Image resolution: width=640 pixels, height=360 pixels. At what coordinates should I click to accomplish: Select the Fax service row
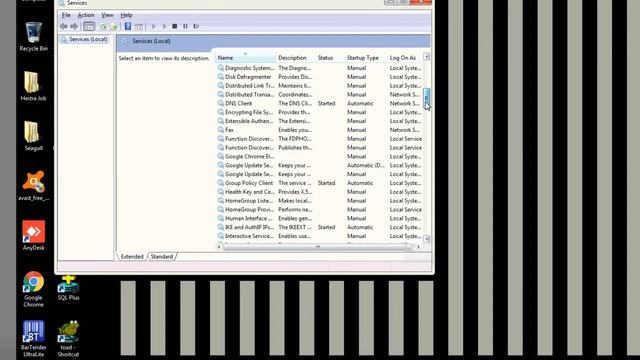320,130
